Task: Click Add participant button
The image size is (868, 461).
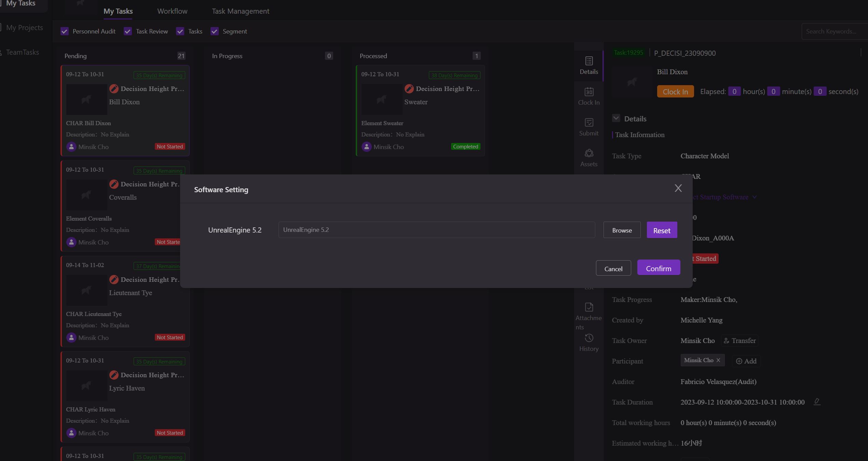Action: (x=746, y=361)
